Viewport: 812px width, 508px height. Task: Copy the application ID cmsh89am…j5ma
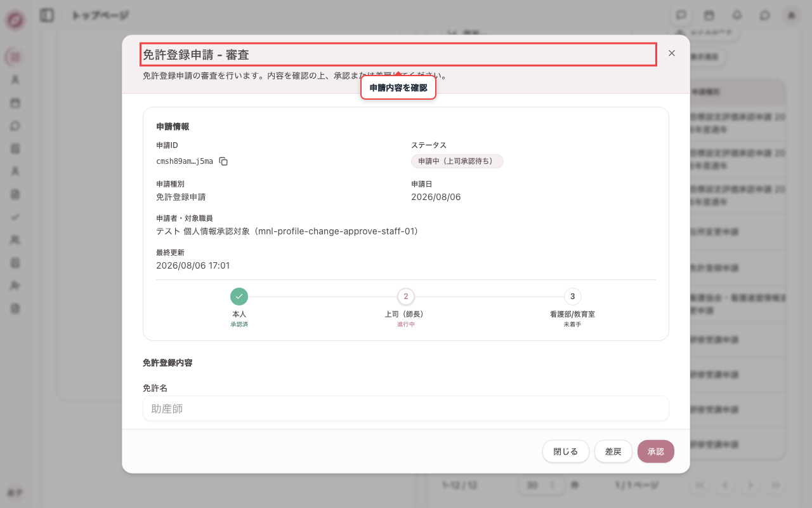point(223,161)
